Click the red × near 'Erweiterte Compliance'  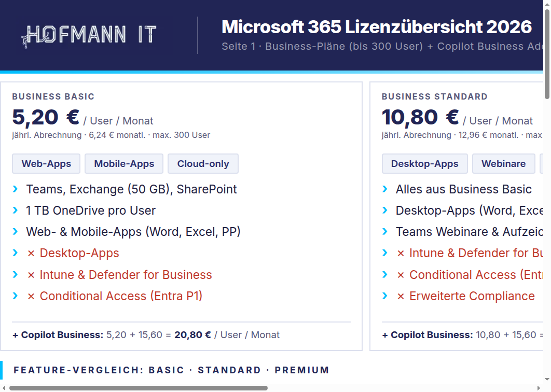402,296
